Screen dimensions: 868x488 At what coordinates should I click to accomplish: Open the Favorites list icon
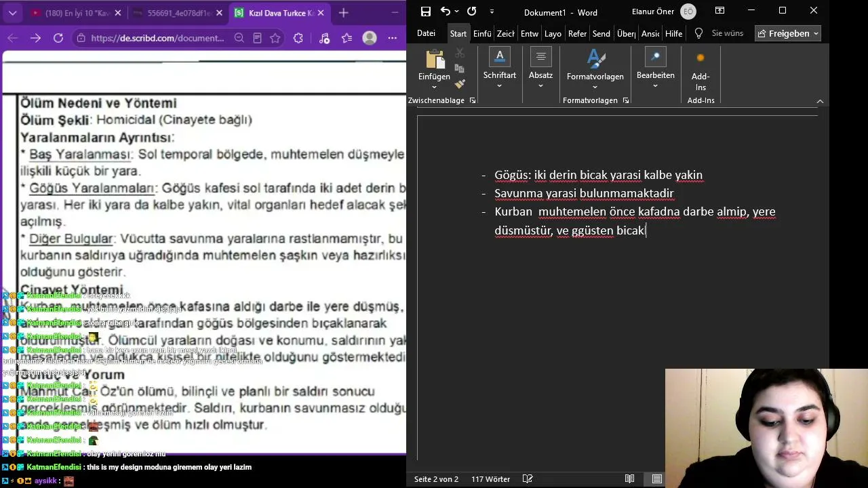[x=347, y=38]
